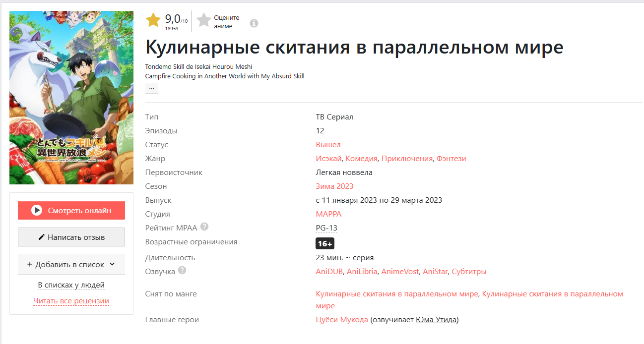
Task: Expand the Добавить в список dropdown arrow
Action: [112, 264]
